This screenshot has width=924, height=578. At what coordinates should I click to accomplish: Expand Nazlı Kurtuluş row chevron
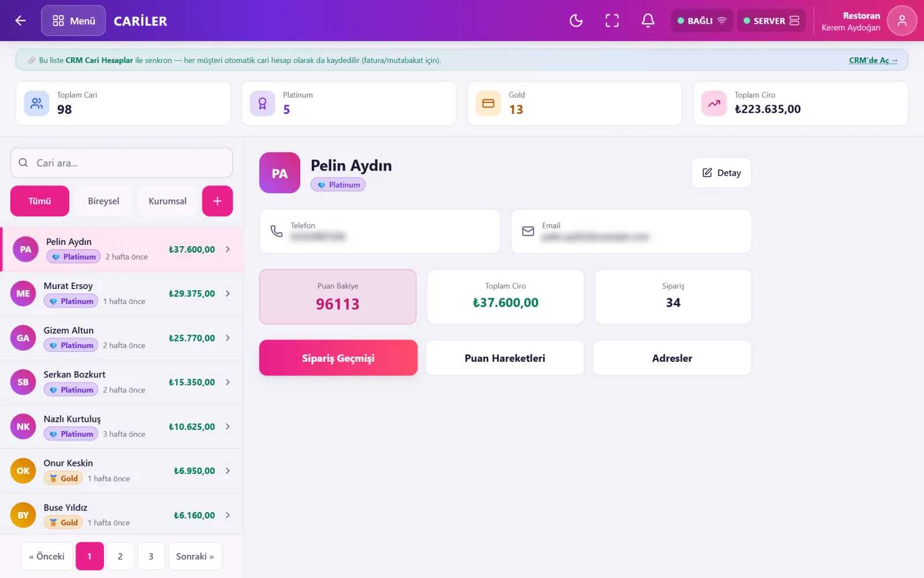228,427
